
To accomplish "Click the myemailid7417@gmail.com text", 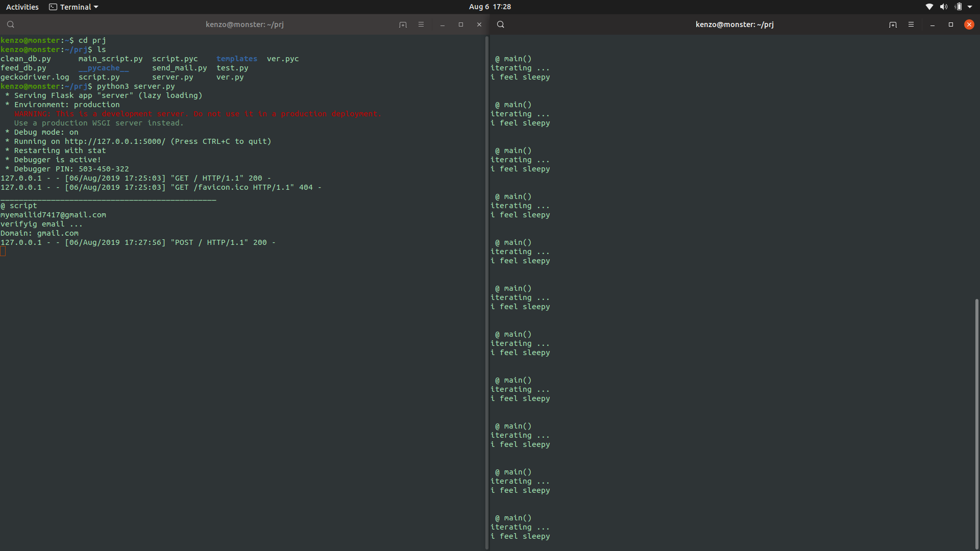I will pos(53,215).
